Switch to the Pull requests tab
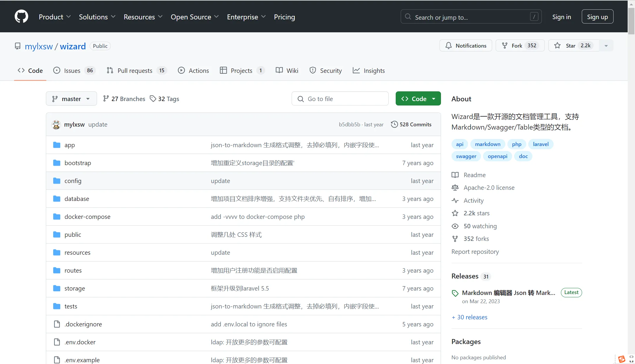The height and width of the screenshot is (364, 635). point(137,71)
